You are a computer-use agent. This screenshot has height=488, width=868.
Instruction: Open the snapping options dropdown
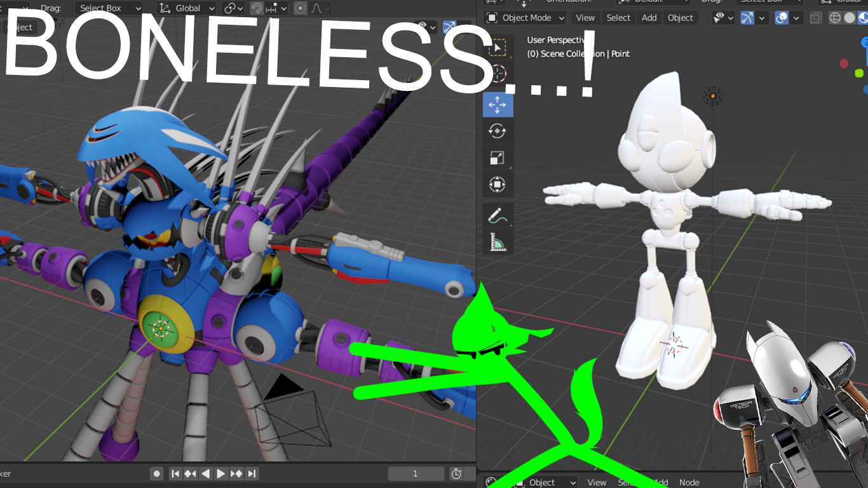point(277,8)
